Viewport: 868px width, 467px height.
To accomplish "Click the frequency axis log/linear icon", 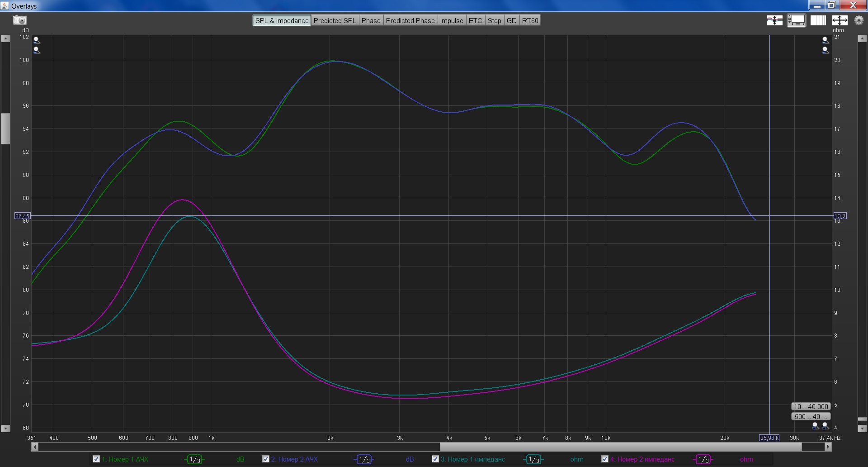I will click(818, 20).
